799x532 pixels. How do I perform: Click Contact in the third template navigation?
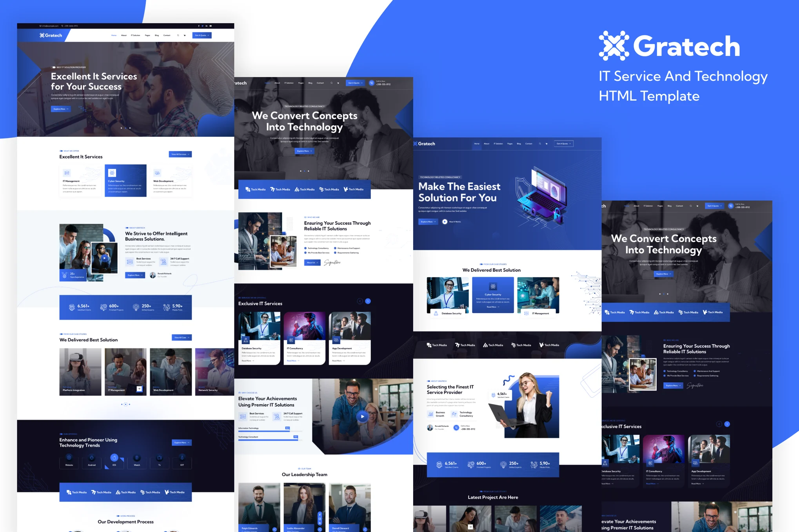(528, 144)
